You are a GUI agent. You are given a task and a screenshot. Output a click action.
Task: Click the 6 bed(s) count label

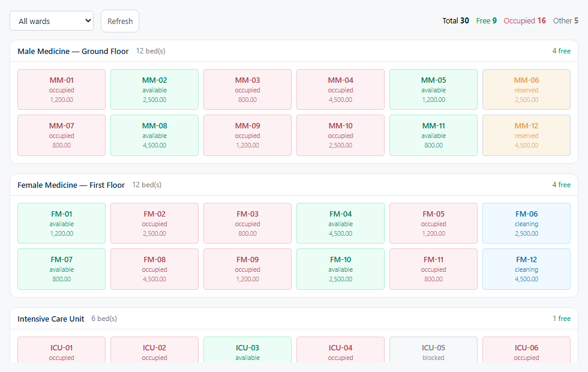pyautogui.click(x=104, y=319)
